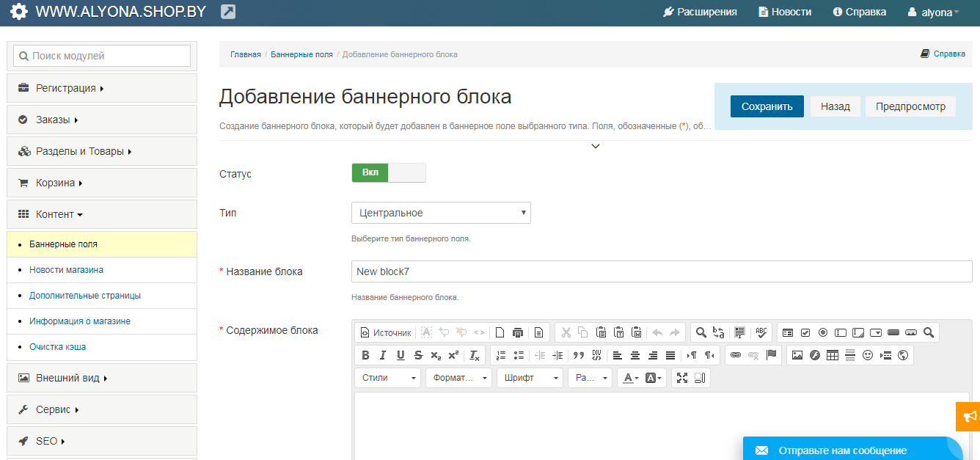Insert a checkbox form element
Image resolution: width=980 pixels, height=460 pixels.
[x=805, y=332]
